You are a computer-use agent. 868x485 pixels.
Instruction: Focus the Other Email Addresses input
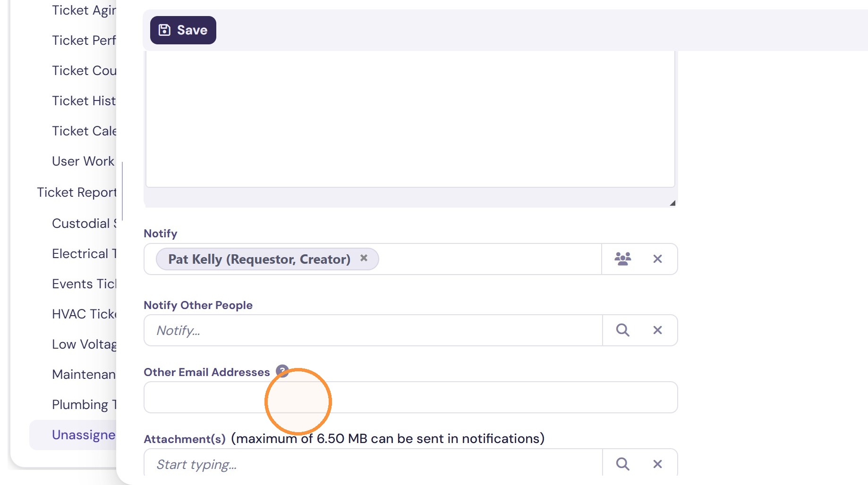click(x=411, y=397)
